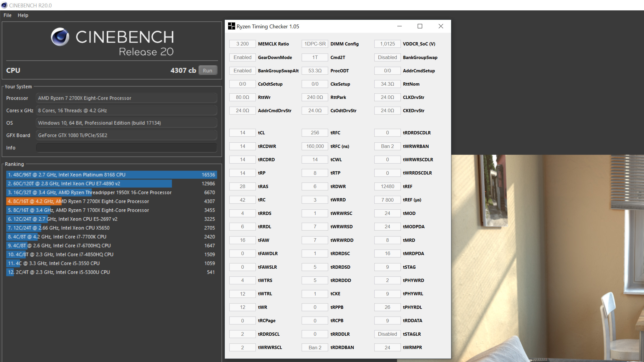Click the tCL value field

[242, 133]
